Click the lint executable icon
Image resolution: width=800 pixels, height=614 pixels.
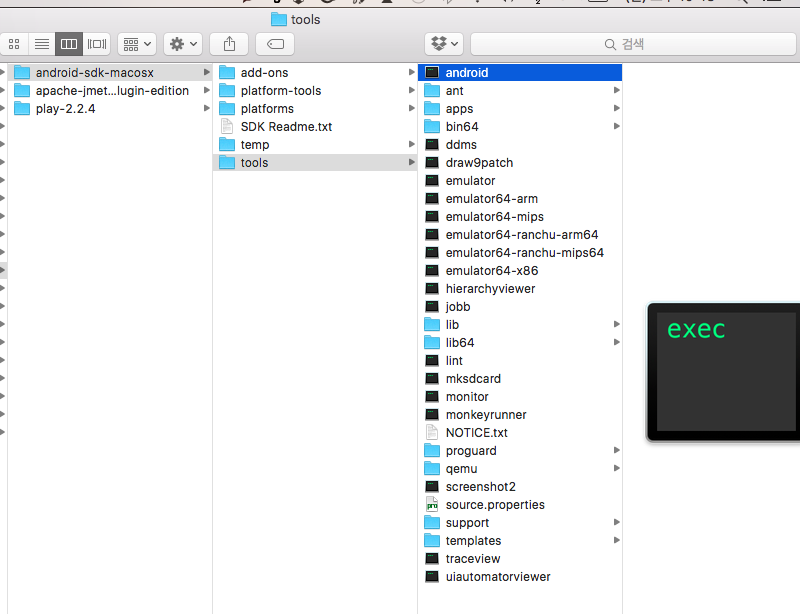pyautogui.click(x=432, y=361)
